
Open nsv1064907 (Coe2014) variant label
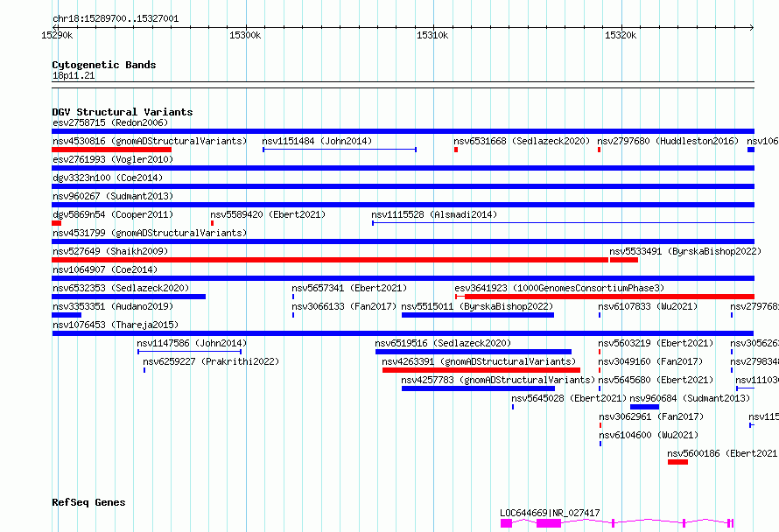[105, 269]
